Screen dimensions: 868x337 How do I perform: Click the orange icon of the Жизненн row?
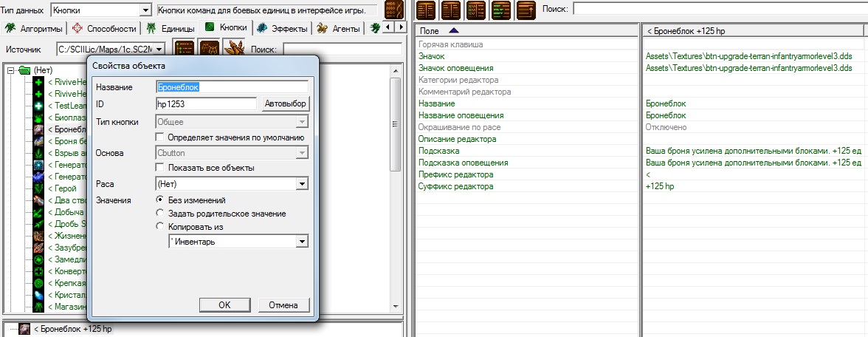39,236
